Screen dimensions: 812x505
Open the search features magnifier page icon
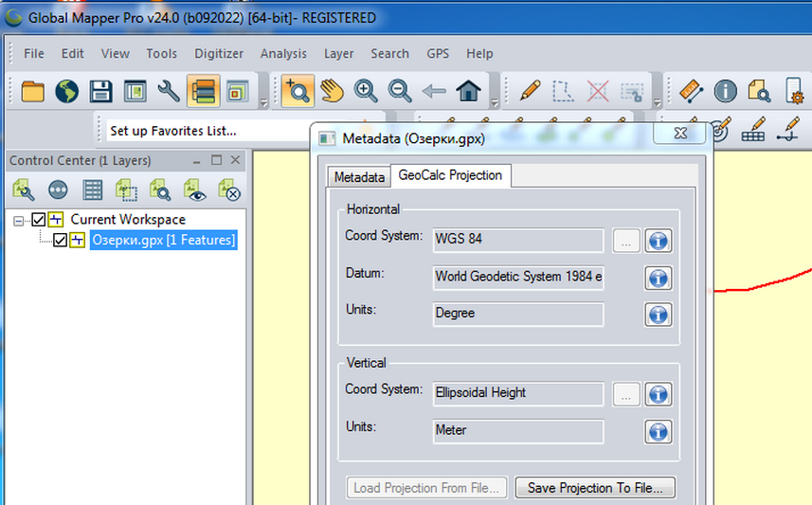point(759,91)
